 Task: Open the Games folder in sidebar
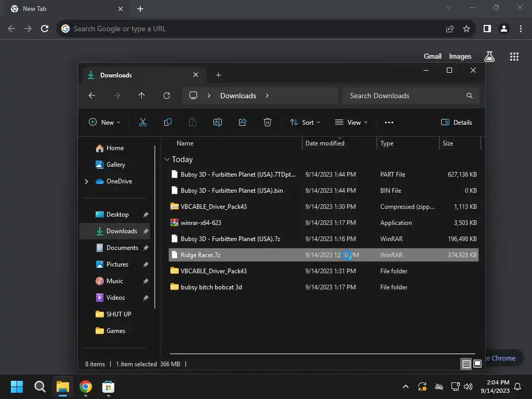point(115,331)
